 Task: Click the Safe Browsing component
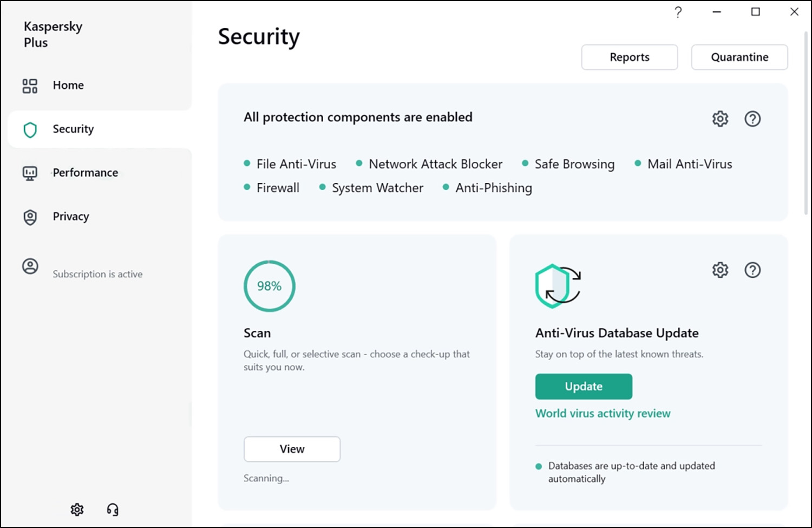(574, 164)
